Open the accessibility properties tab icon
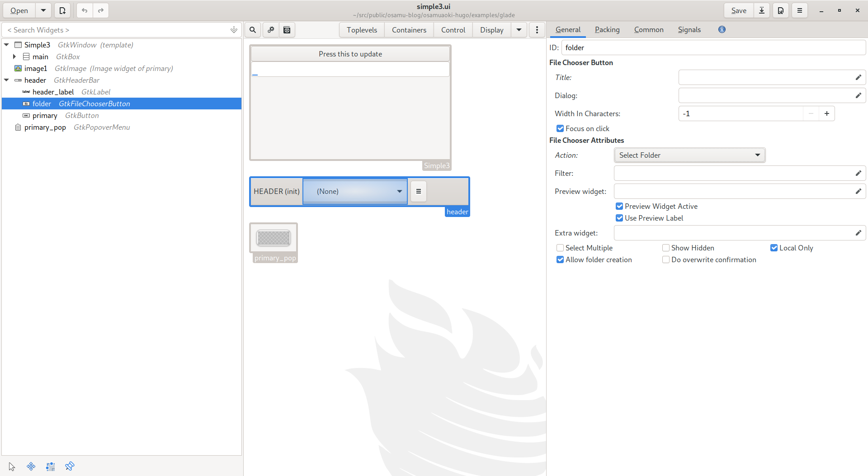868x476 pixels. pos(722,29)
